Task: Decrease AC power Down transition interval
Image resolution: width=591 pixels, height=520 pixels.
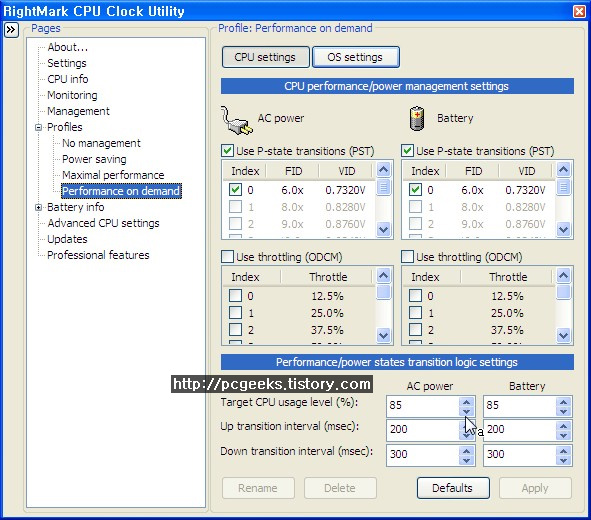Action: [467, 460]
